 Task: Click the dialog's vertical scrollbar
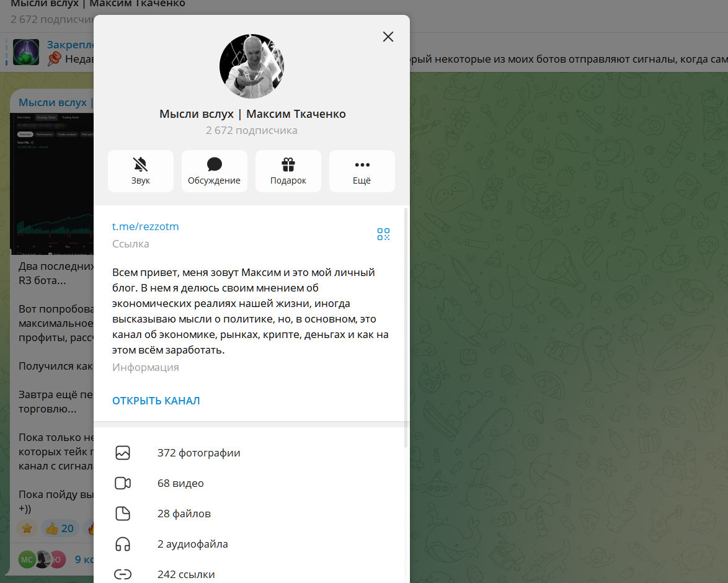pyautogui.click(x=406, y=327)
